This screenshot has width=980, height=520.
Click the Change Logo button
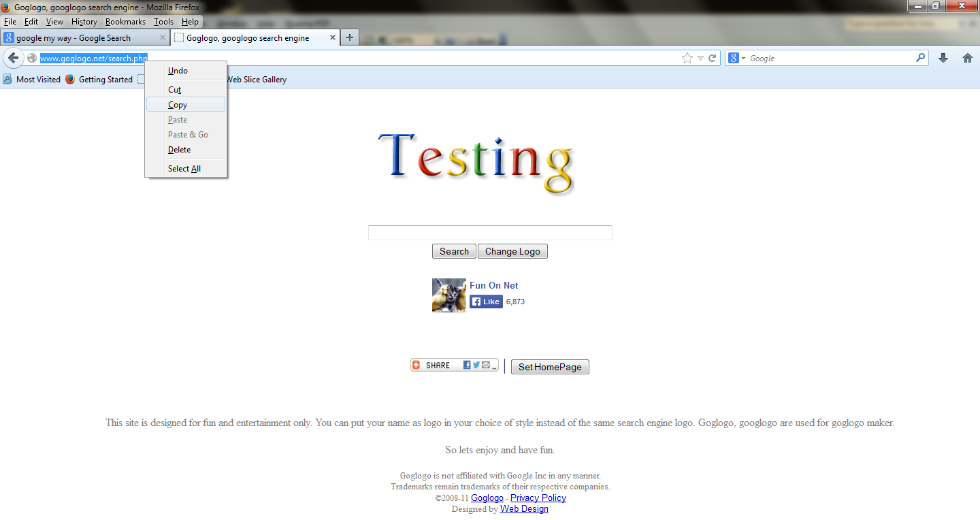(512, 251)
